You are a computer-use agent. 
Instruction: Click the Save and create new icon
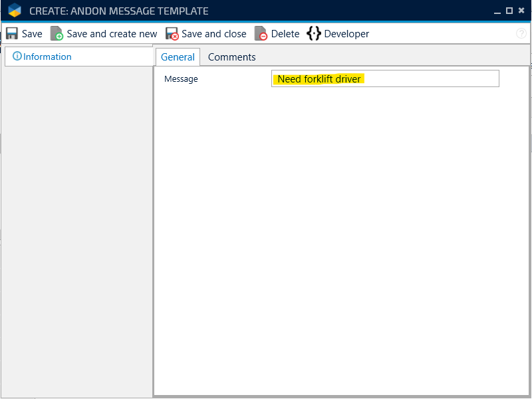pyautogui.click(x=57, y=34)
